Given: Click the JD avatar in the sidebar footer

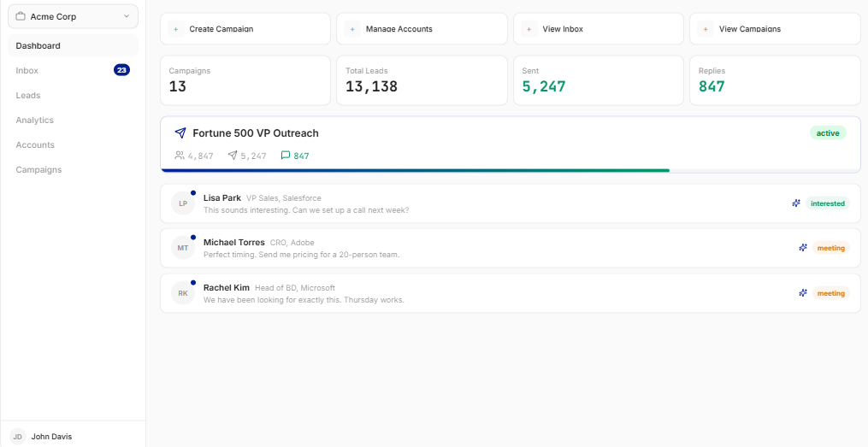Looking at the screenshot, I should [18, 437].
